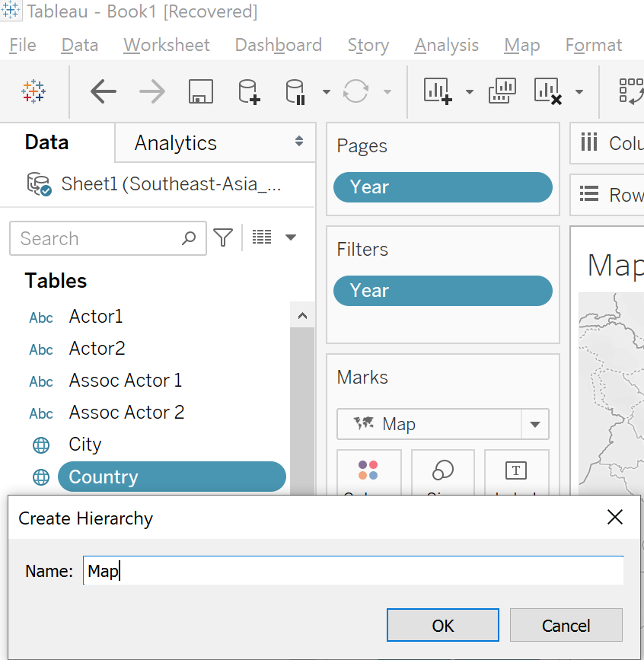Click the hierarchy Name text field
644x660 pixels.
[353, 571]
